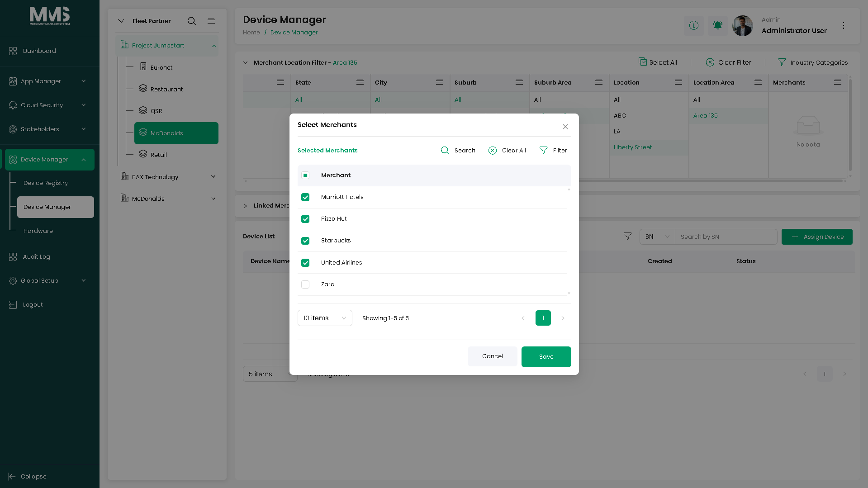Screen dimensions: 868x488
Task: Collapse the Project Jumpstart tree node
Action: point(214,46)
